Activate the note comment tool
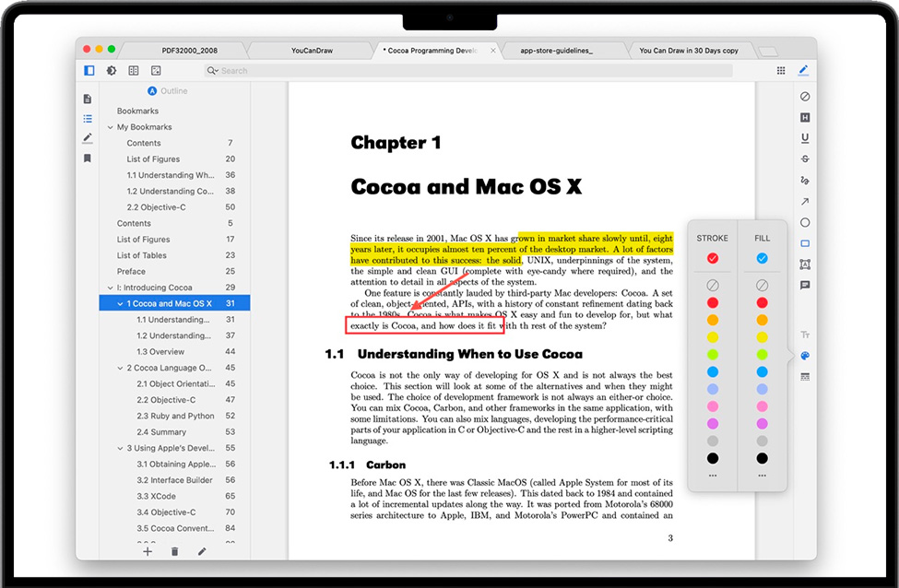The image size is (899, 588). (805, 286)
